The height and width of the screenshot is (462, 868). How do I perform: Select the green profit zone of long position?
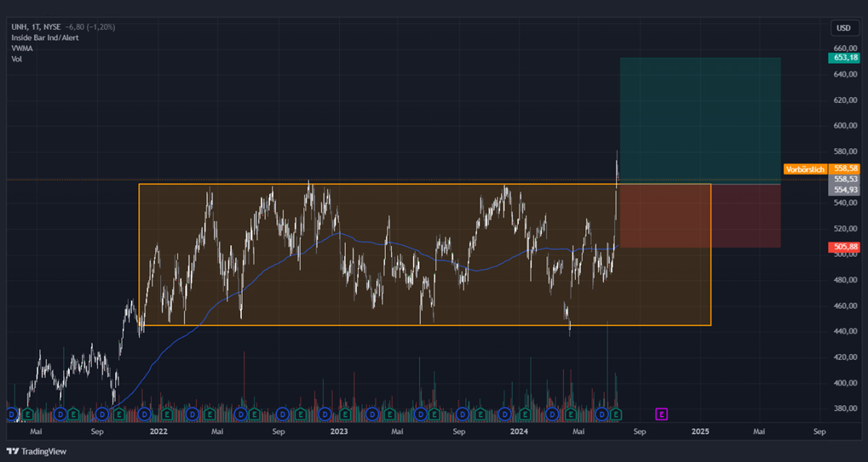(x=700, y=121)
